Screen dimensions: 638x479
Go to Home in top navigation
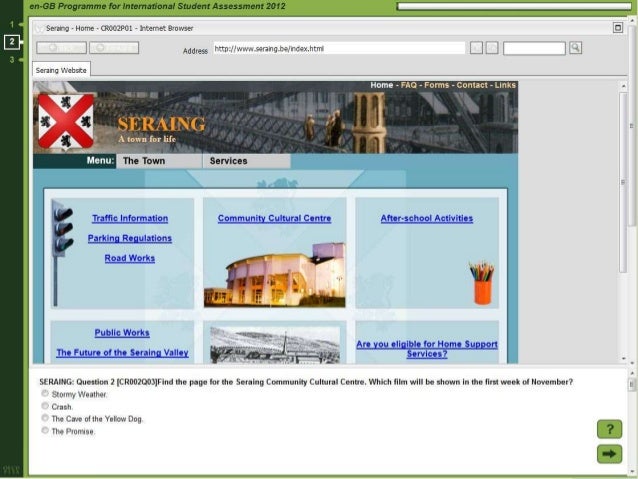[x=381, y=85]
